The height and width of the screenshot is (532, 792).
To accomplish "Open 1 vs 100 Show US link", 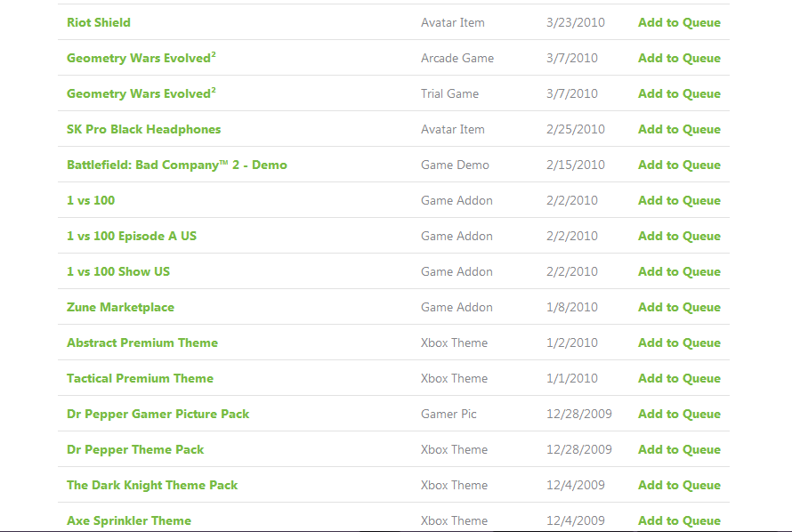I will click(x=118, y=271).
